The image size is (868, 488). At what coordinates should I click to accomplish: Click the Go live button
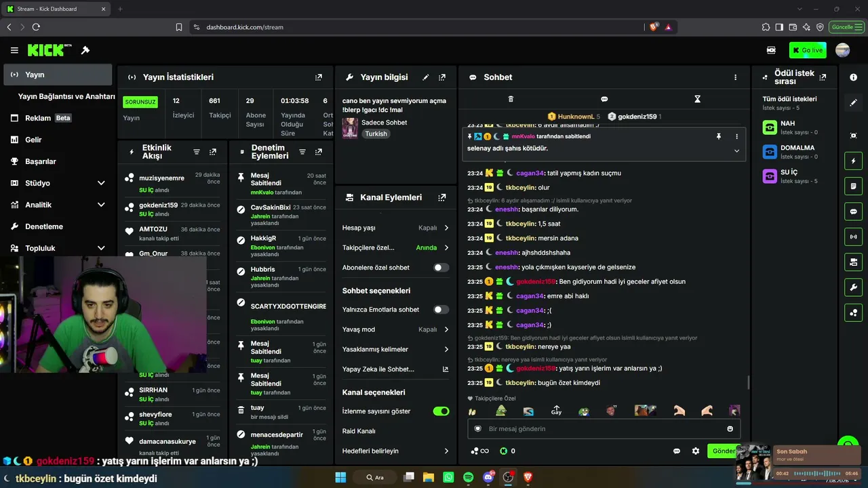(808, 50)
